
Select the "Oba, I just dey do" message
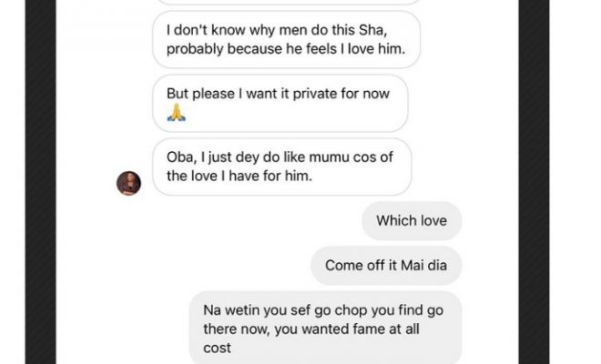click(x=281, y=167)
